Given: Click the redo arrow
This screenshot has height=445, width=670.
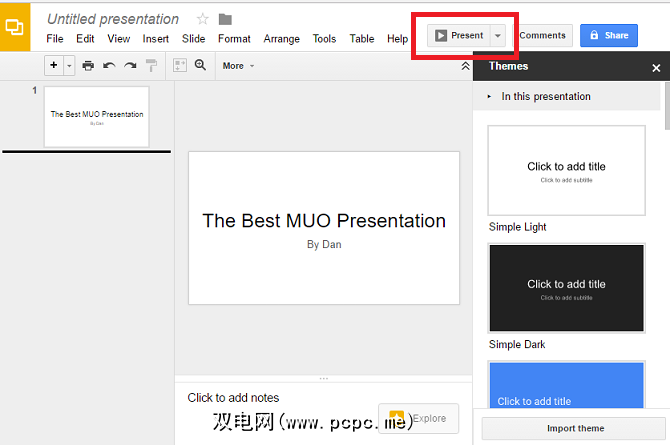Looking at the screenshot, I should [130, 65].
